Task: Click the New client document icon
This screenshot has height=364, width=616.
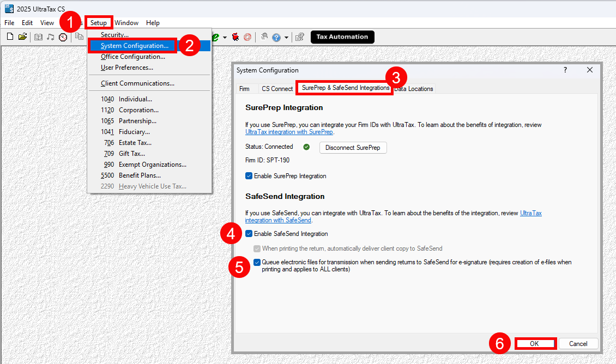Action: point(10,37)
